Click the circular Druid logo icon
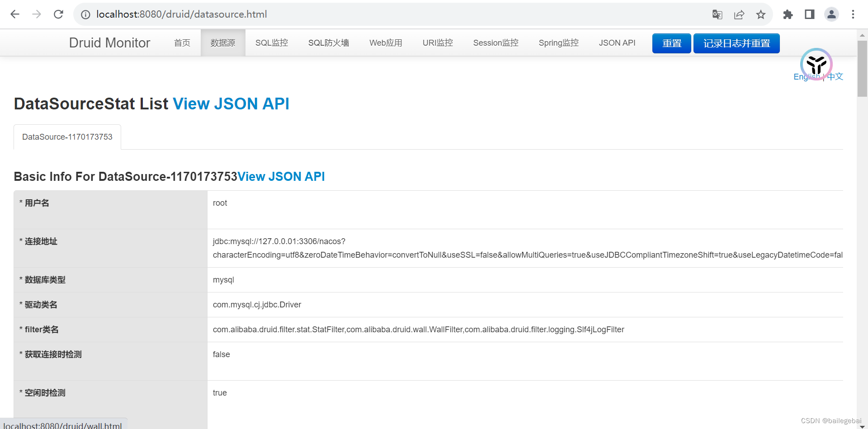The width and height of the screenshot is (868, 429). coord(816,65)
